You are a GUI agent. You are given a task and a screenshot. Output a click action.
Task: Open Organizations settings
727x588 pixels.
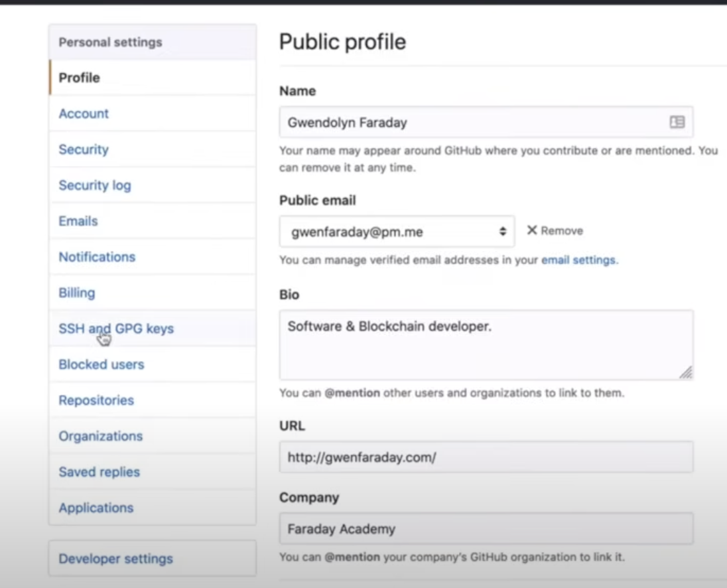[x=101, y=436]
